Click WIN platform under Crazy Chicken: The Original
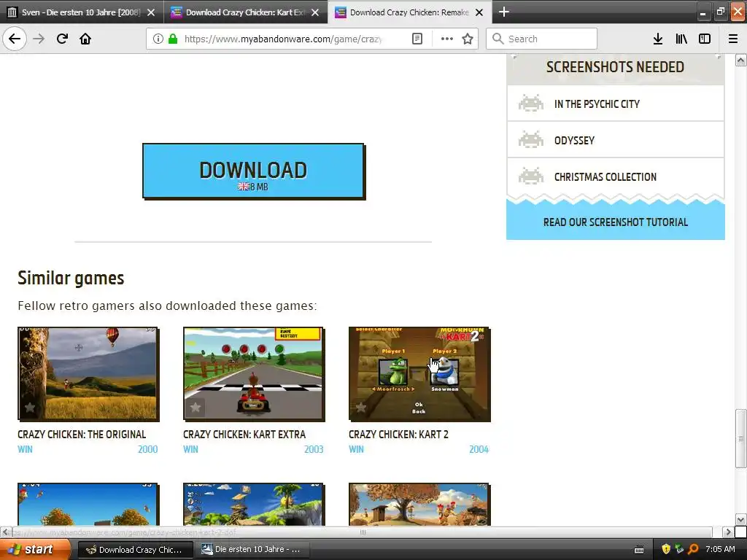Screen dimensions: 747x560 click(x=26, y=449)
